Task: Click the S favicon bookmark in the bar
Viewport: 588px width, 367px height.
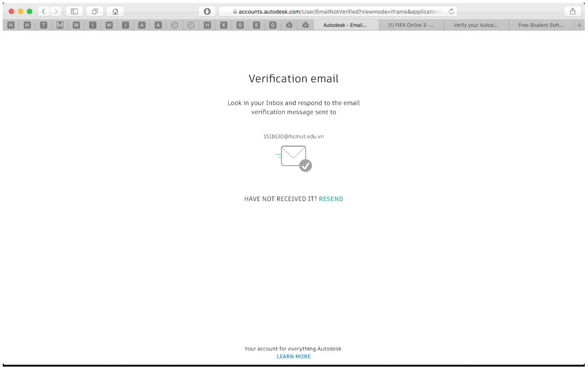Action: (256, 25)
